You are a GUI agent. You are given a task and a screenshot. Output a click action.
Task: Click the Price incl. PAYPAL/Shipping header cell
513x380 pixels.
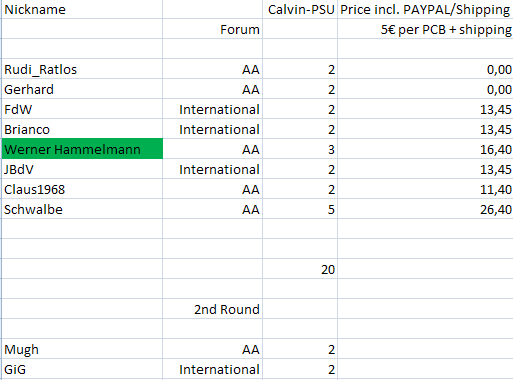[x=425, y=9]
